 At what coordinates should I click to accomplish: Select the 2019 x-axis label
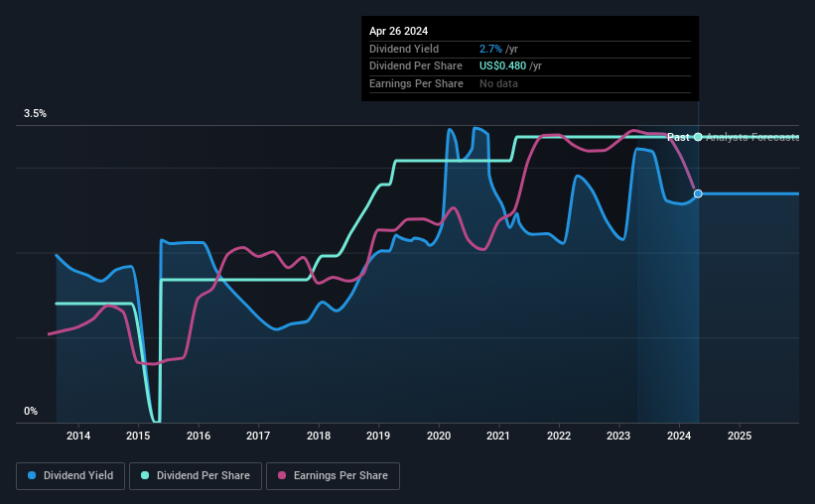click(378, 436)
